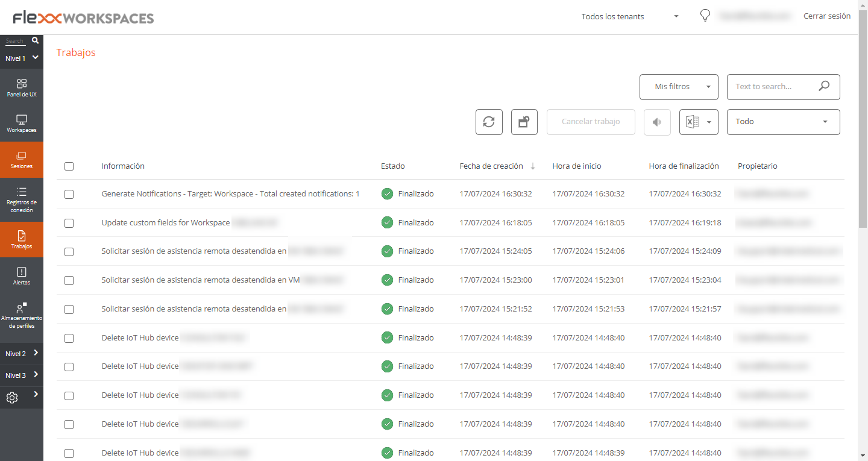Click the lightbulb icon in header
The image size is (868, 461).
(x=705, y=16)
